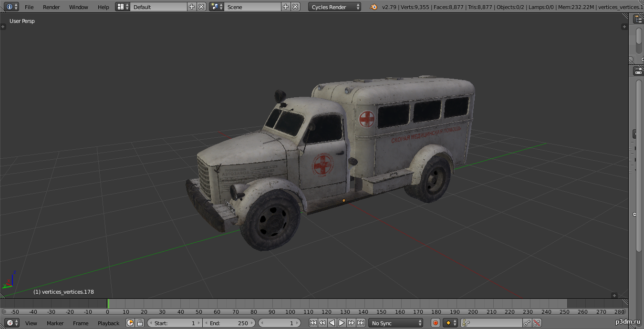This screenshot has width=644, height=329.
Task: Play the animation in reverse
Action: [332, 323]
